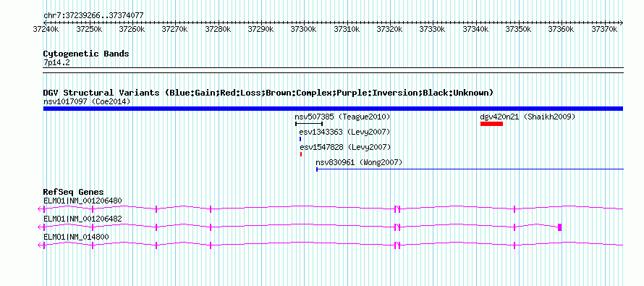Click the blue nsv1017097 gain bar
Viewport: 644px width, 286px height.
(x=333, y=109)
